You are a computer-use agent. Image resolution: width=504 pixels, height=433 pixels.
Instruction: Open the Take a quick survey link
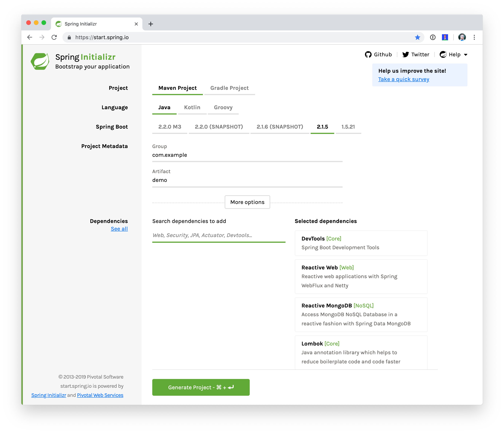pyautogui.click(x=404, y=79)
